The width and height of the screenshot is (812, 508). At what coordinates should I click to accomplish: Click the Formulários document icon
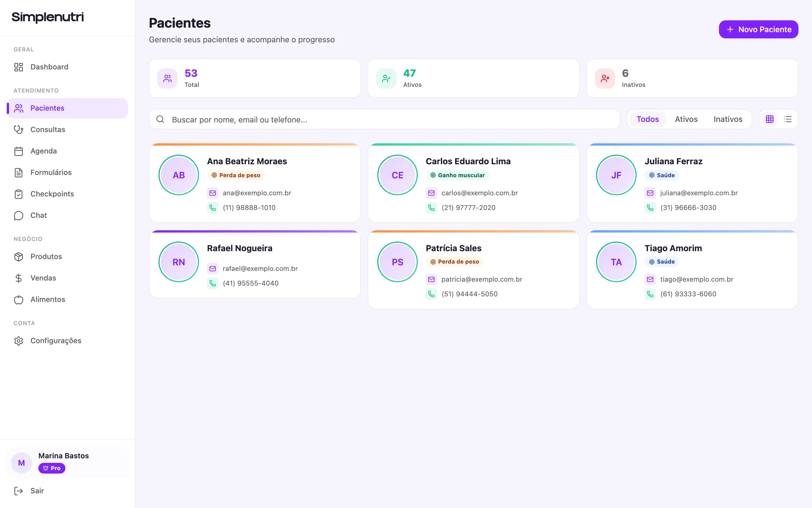[x=18, y=173]
